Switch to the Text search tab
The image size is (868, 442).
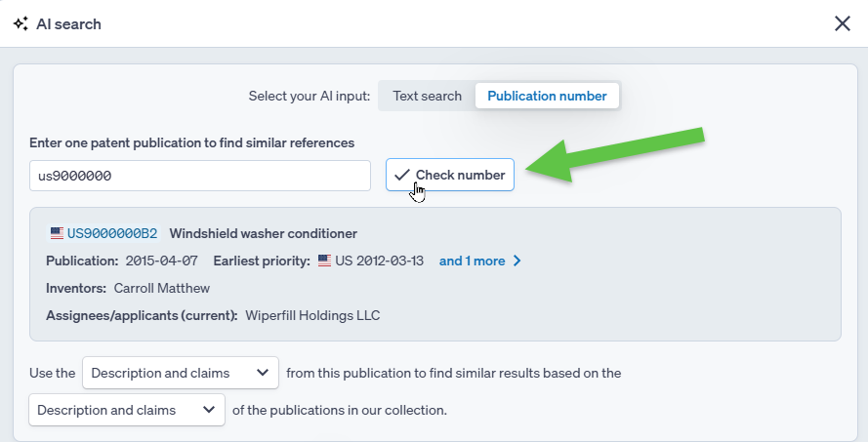(427, 96)
